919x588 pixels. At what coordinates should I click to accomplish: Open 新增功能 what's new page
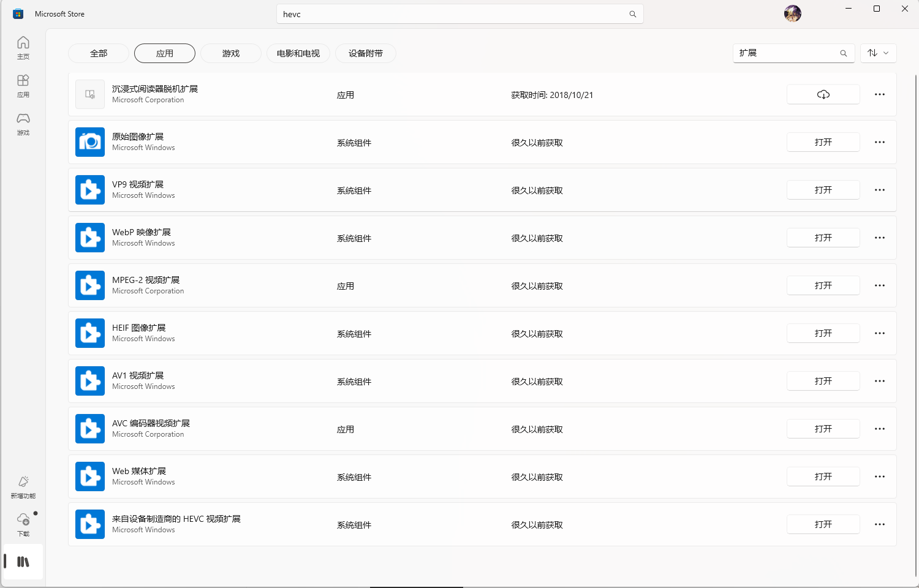click(x=23, y=488)
